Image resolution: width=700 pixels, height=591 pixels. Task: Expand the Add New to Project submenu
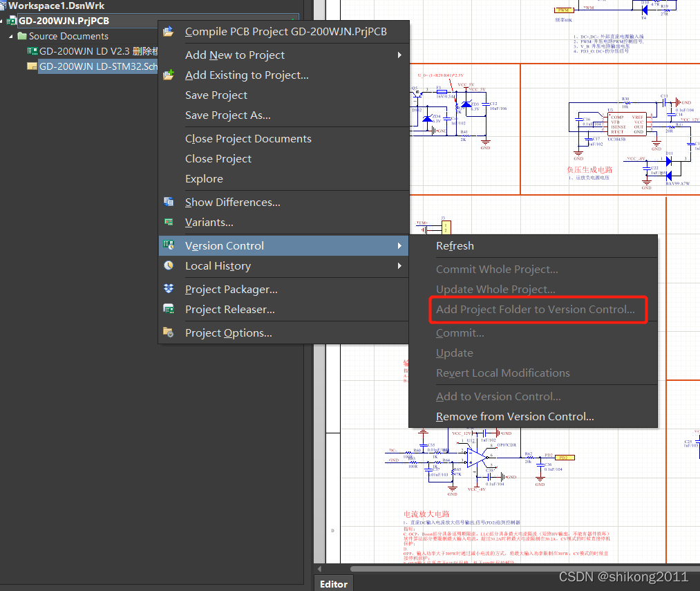399,55
